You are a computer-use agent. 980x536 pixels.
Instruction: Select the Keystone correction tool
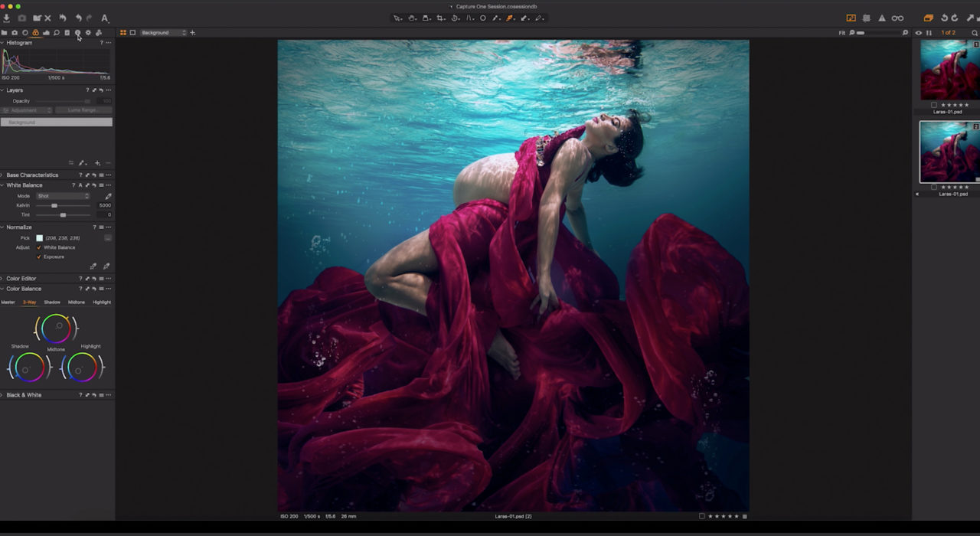[469, 18]
